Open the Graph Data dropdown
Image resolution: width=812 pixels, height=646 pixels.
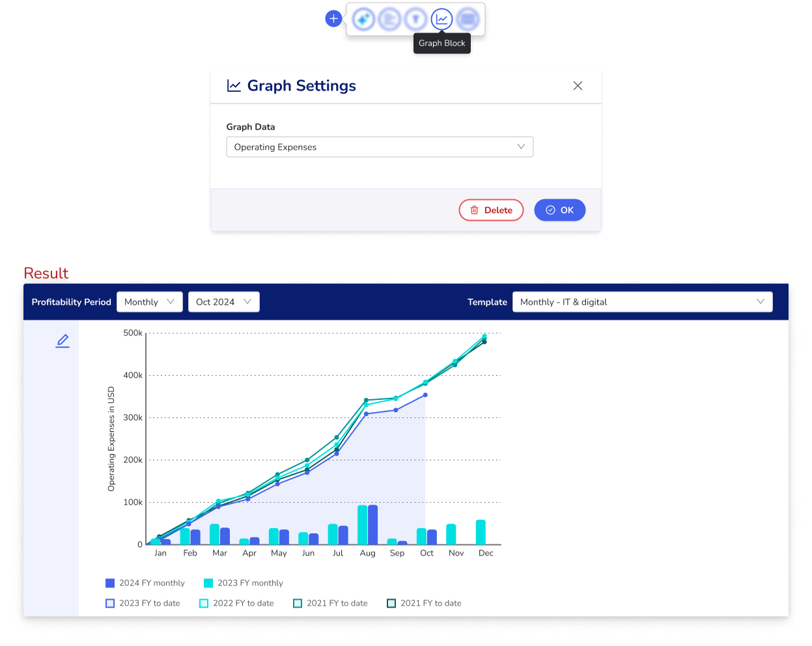click(380, 147)
